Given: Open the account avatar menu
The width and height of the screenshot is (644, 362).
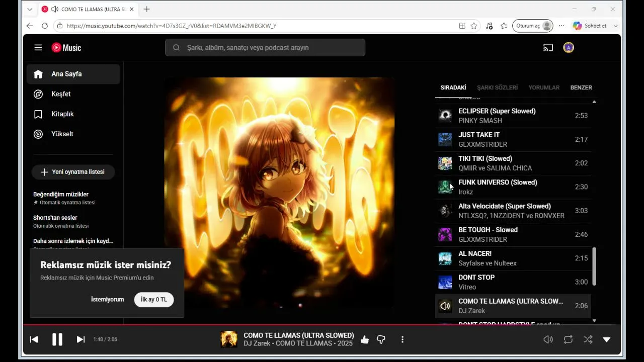Looking at the screenshot, I should point(569,48).
